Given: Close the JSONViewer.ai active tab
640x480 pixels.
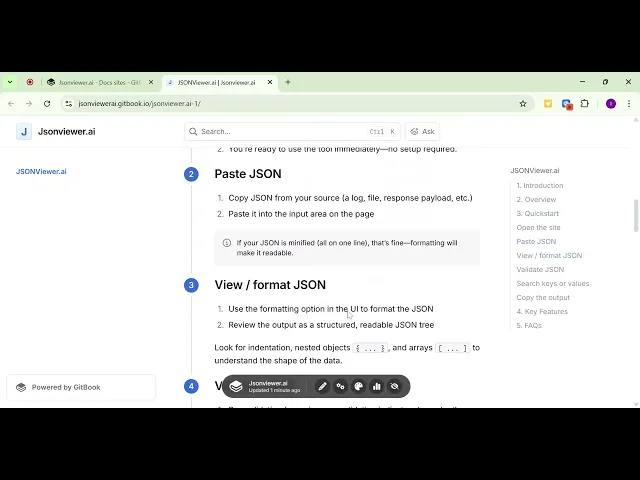Looking at the screenshot, I should tap(270, 82).
